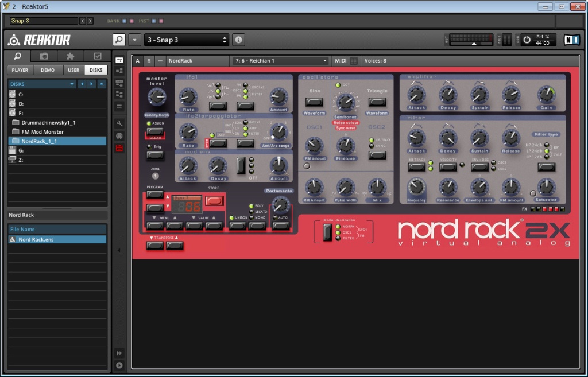Toggle the LFO1 waveform selector button
The height and width of the screenshot is (377, 588).
[218, 106]
